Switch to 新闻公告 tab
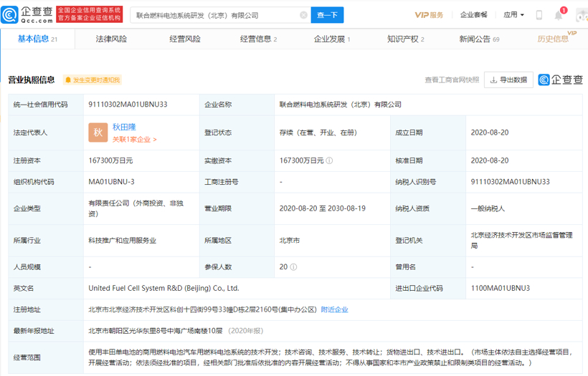This screenshot has width=588, height=376. 479,39
